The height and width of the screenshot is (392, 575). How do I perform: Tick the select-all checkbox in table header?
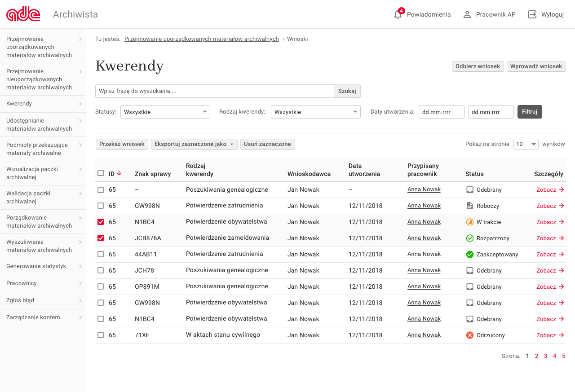101,173
